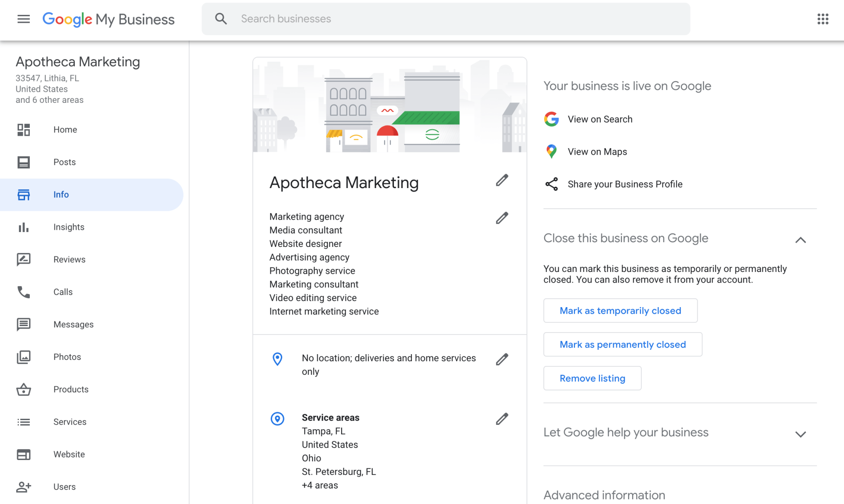The image size is (844, 504).
Task: Click the share icon
Action: [x=551, y=184]
